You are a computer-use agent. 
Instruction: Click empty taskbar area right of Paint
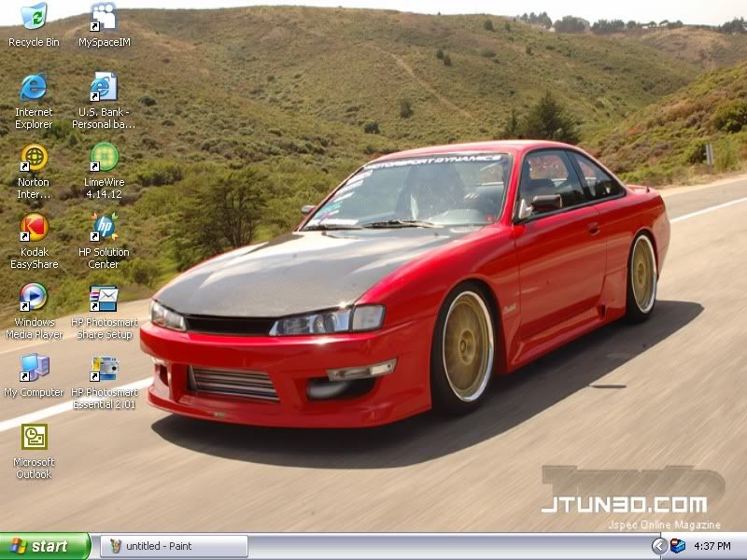[x=448, y=546]
